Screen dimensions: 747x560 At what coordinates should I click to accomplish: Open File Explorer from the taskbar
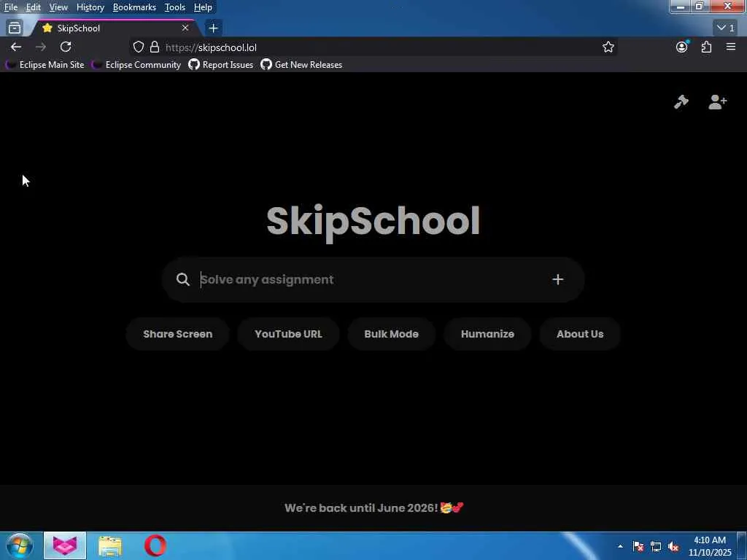click(110, 545)
